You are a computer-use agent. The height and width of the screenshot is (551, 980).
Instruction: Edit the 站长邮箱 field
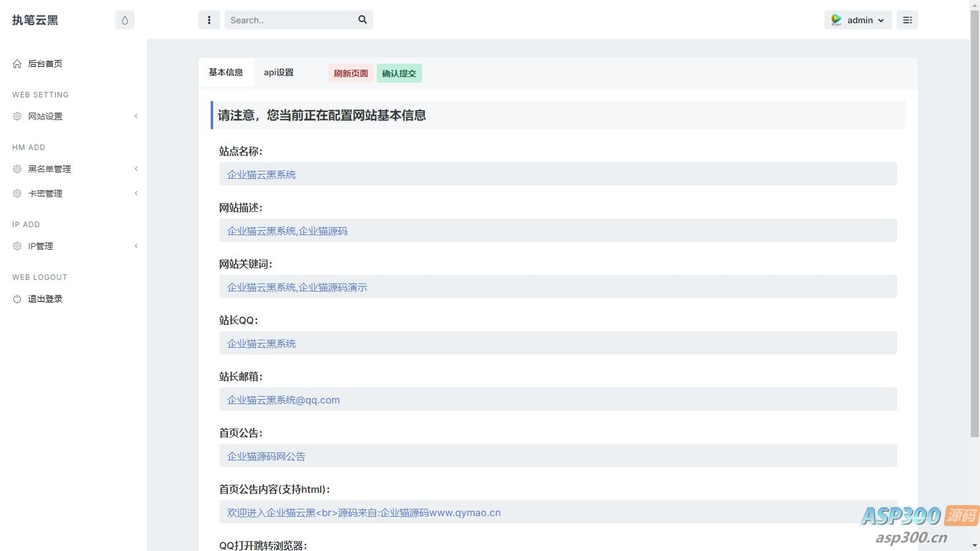click(x=558, y=399)
